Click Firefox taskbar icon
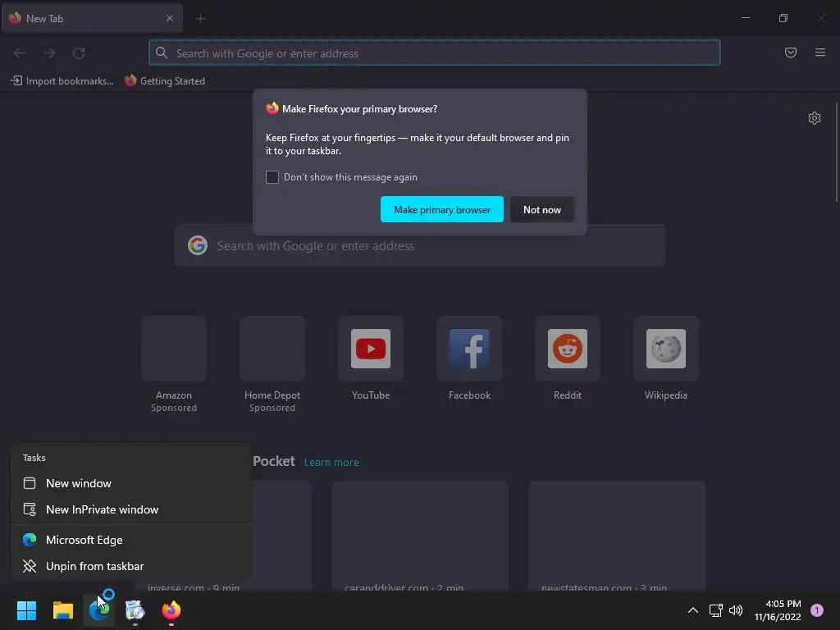Viewport: 840px width, 630px height. (171, 610)
